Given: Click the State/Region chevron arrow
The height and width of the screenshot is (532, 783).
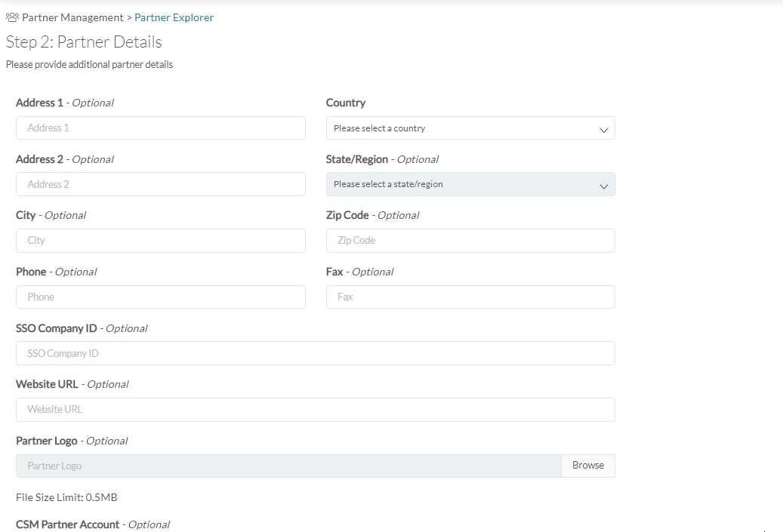Looking at the screenshot, I should click(x=603, y=185).
